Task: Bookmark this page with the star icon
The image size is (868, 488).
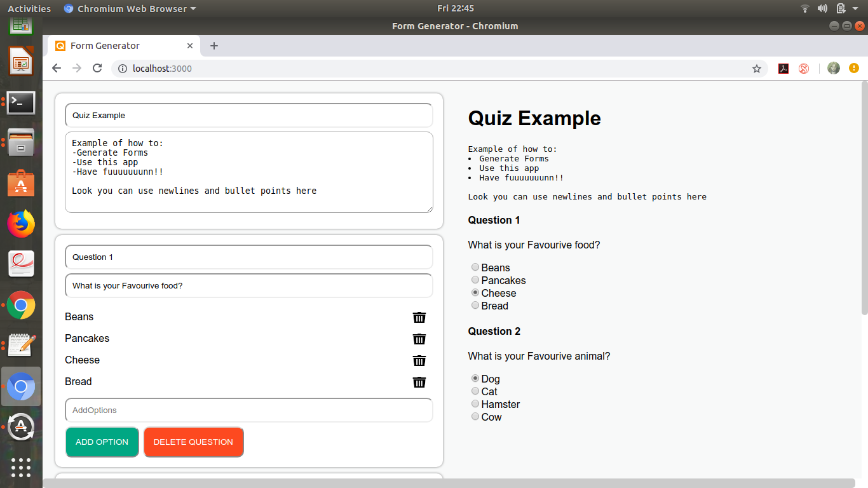Action: (756, 68)
